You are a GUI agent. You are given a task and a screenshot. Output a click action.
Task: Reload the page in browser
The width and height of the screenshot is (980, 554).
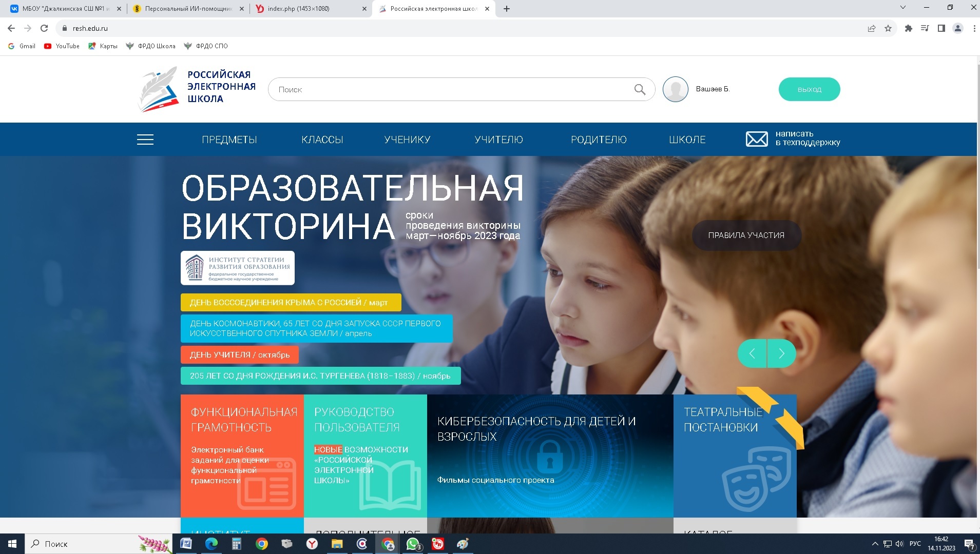44,28
